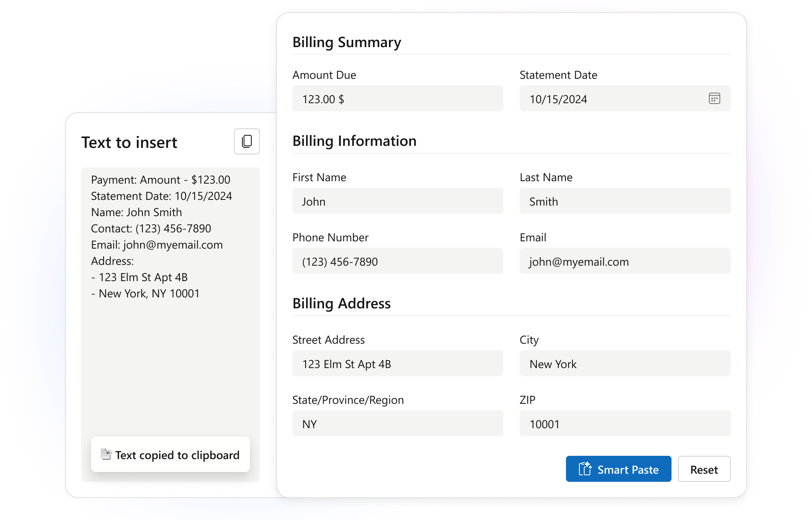Click the Billing Summary section heading

pos(347,42)
